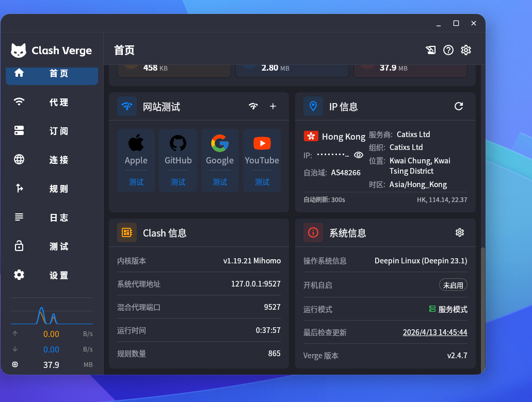Click the Kwai Chung location text
532x402 pixels.
(x=420, y=166)
